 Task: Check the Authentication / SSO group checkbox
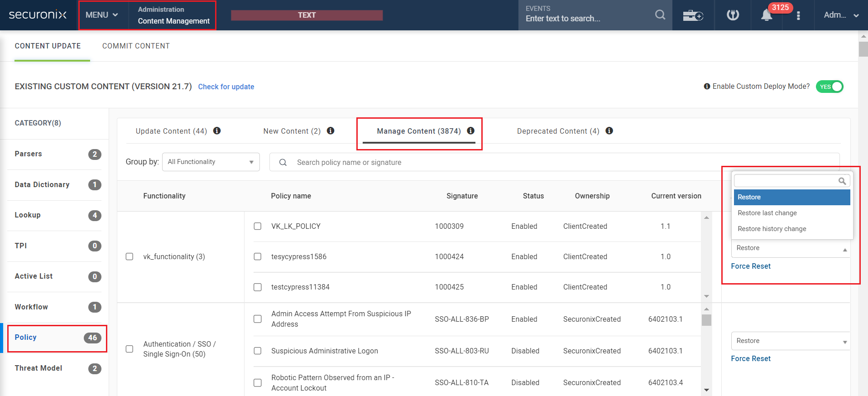tap(129, 349)
